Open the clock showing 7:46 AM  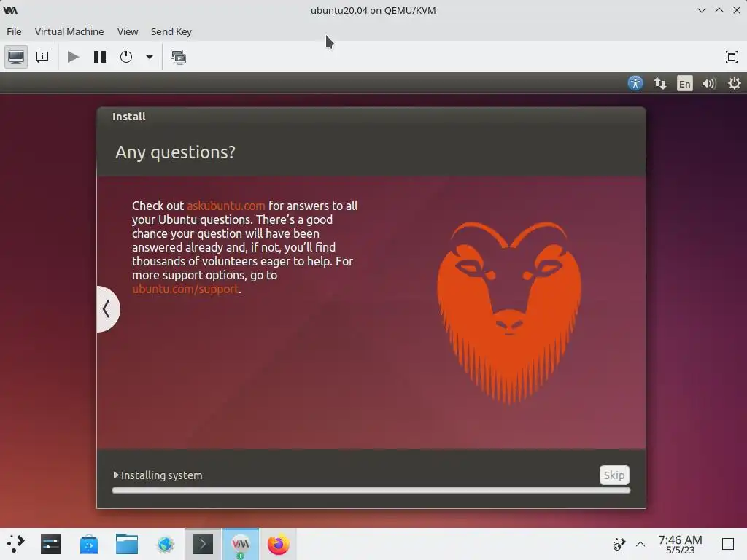(x=680, y=544)
